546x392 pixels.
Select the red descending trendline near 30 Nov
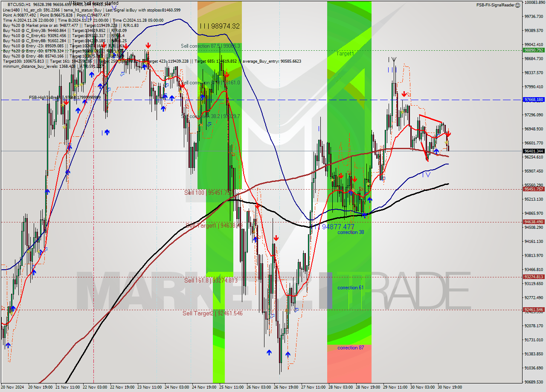tap(431, 119)
